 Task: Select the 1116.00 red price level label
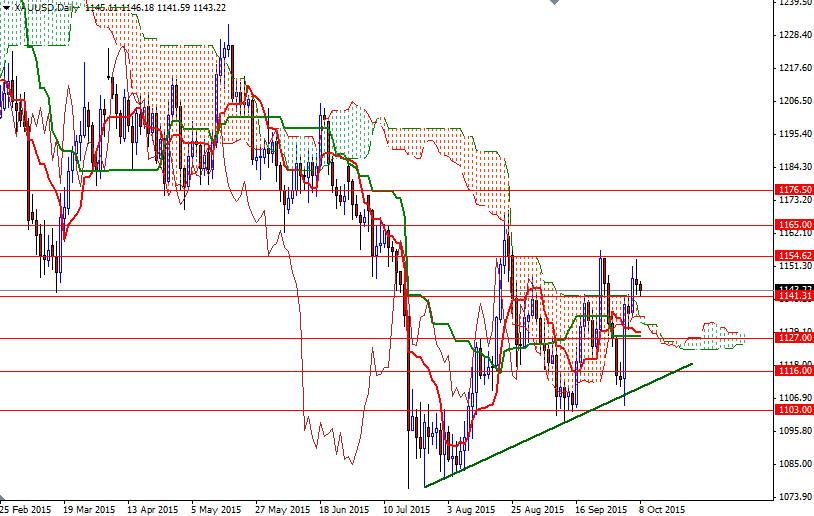coord(794,371)
